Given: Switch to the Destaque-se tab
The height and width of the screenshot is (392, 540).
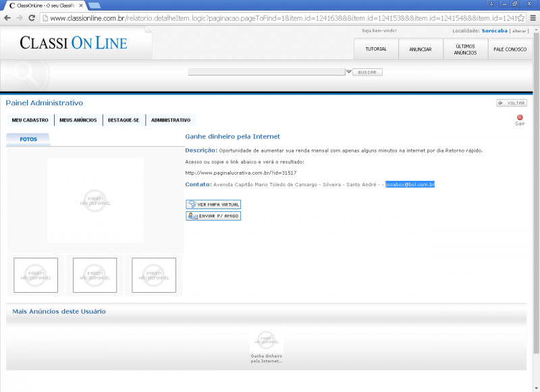Looking at the screenshot, I should (x=124, y=120).
